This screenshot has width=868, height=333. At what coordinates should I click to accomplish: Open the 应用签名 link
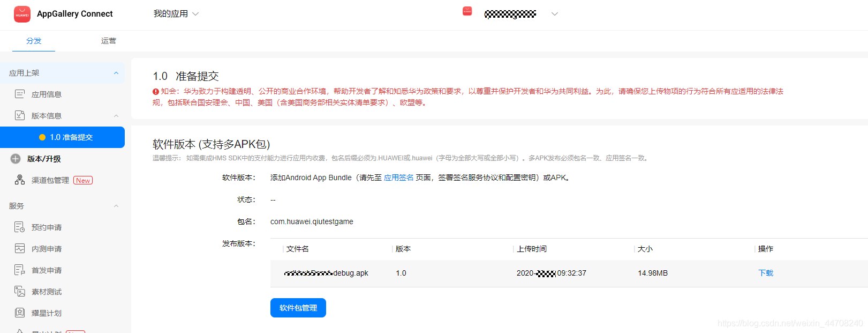(398, 177)
